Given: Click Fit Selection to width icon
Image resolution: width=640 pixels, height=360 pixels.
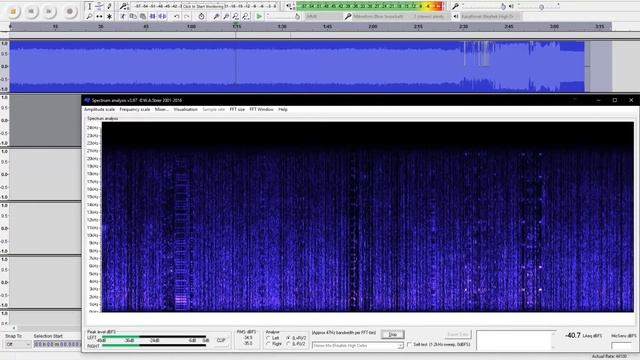Looking at the screenshot, I should pos(236,16).
